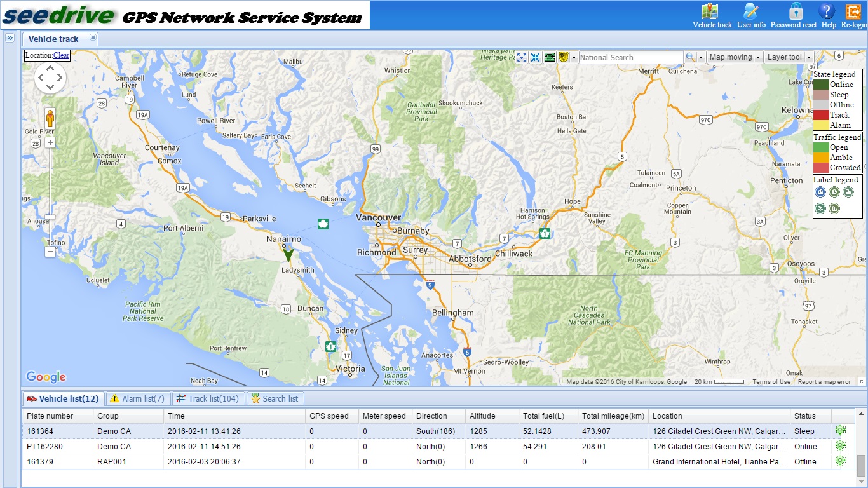
Task: Click Report a map error link
Action: click(824, 382)
